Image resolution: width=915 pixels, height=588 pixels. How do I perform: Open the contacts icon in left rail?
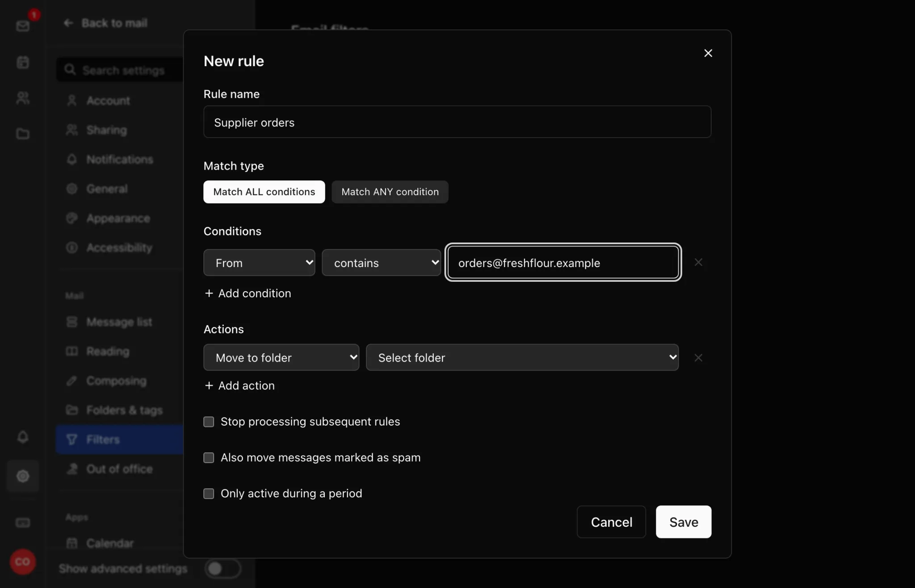tap(23, 98)
